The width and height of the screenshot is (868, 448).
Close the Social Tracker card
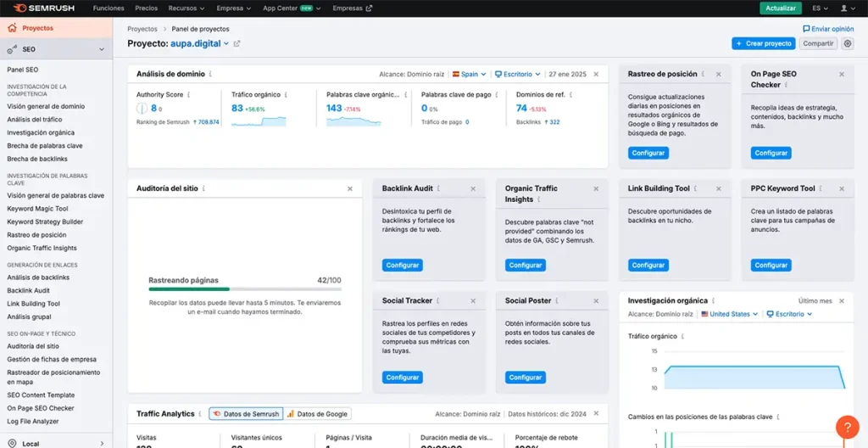point(473,301)
